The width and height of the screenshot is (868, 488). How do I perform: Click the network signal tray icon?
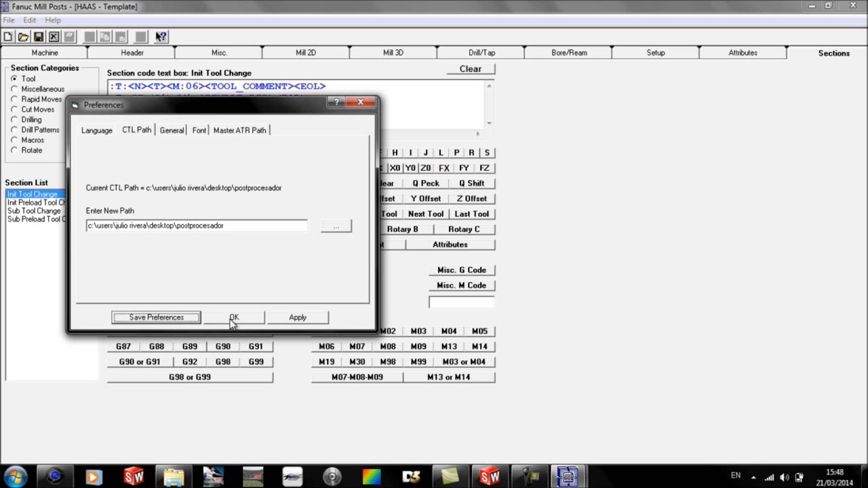pyautogui.click(x=770, y=476)
